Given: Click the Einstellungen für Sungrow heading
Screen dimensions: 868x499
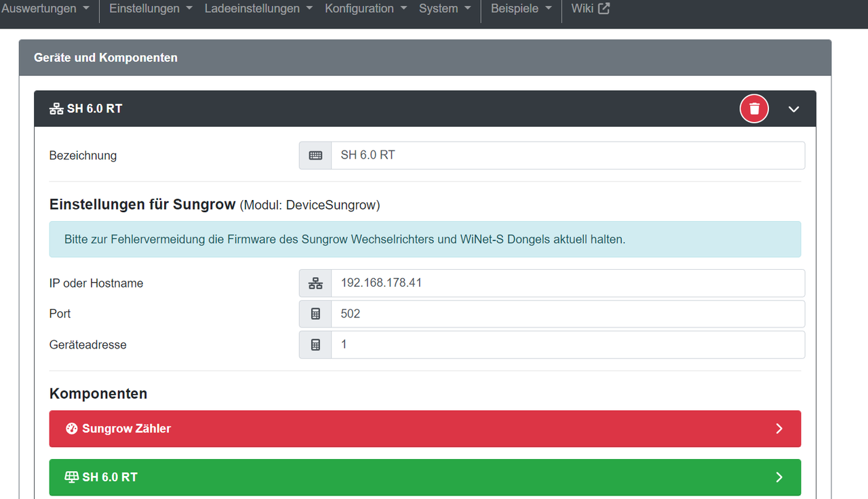Looking at the screenshot, I should click(214, 204).
